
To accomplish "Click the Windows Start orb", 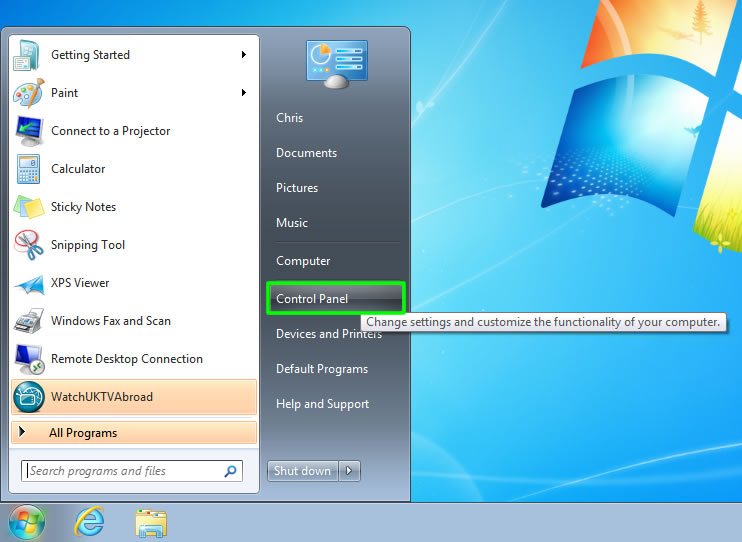I will click(26, 523).
